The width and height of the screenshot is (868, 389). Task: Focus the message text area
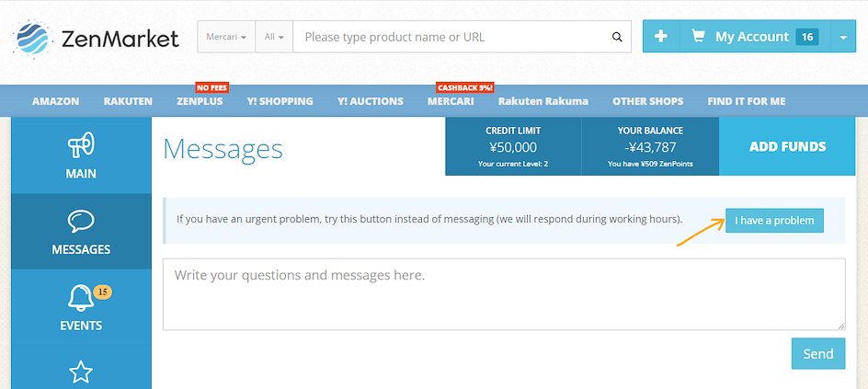[x=504, y=294]
